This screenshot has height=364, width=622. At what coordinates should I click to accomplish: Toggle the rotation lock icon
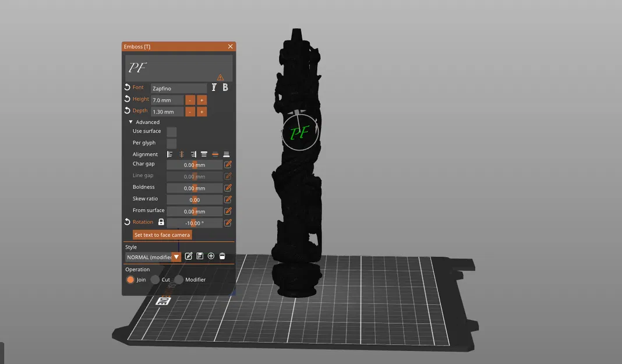pos(161,222)
